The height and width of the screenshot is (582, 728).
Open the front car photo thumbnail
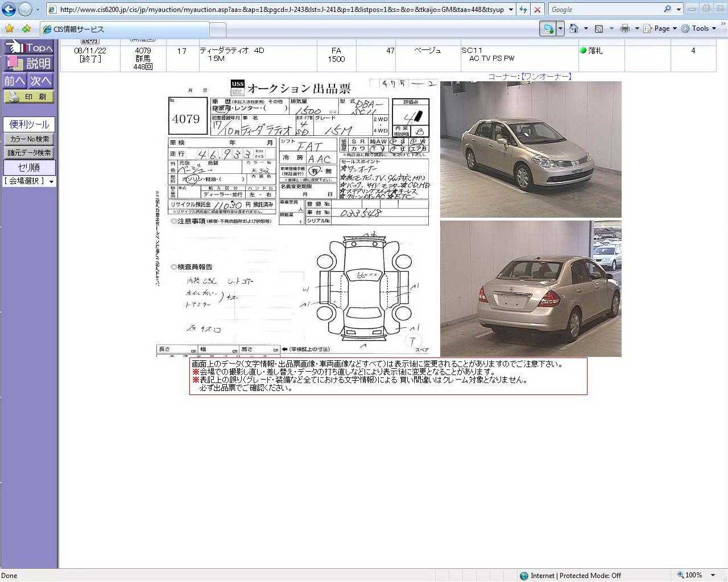(531, 149)
